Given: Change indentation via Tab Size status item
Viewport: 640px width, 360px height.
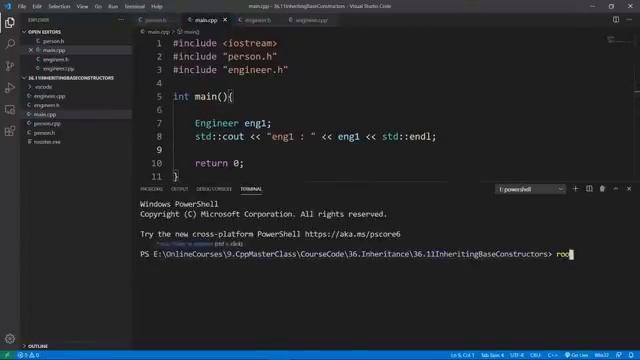Looking at the screenshot, I should [x=492, y=355].
